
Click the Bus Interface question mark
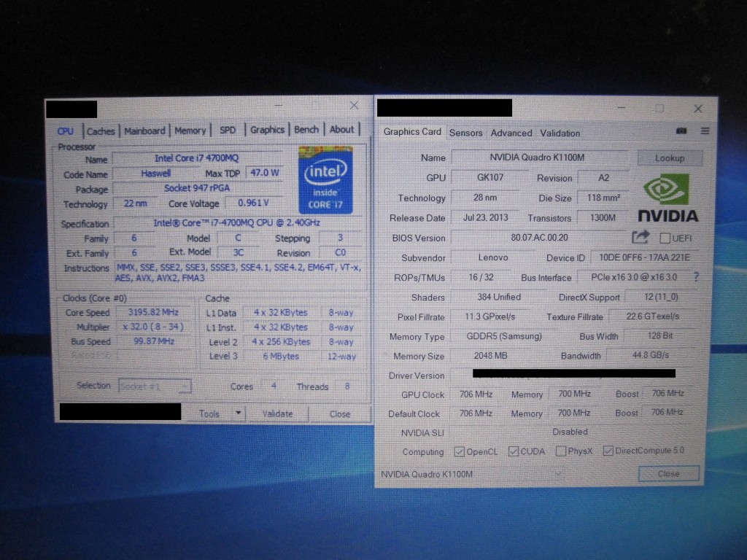[x=697, y=276]
